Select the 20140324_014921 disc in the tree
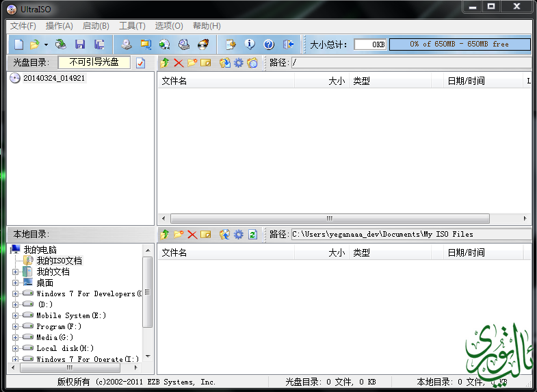Viewport: 537px width, 392px height. (x=54, y=78)
